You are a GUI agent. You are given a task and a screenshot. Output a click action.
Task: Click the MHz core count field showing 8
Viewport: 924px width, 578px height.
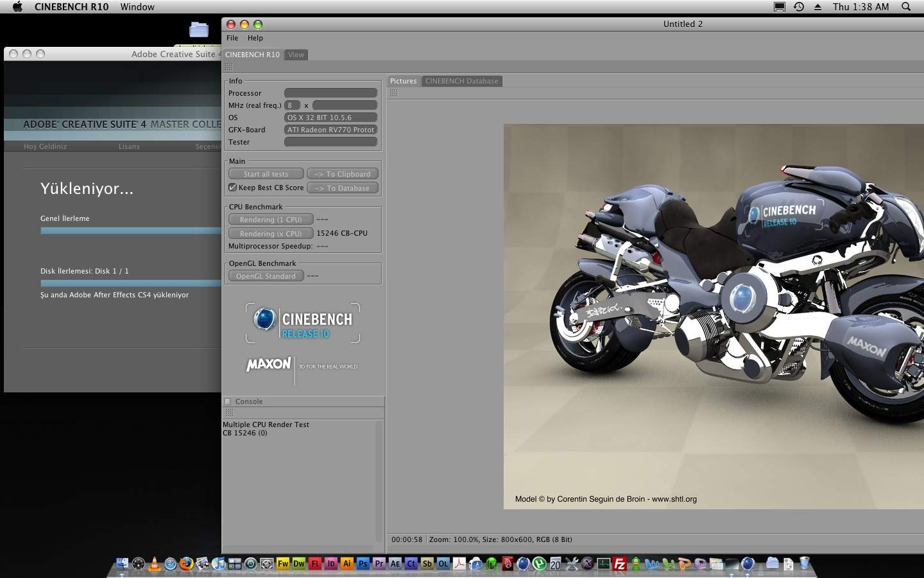click(x=292, y=105)
